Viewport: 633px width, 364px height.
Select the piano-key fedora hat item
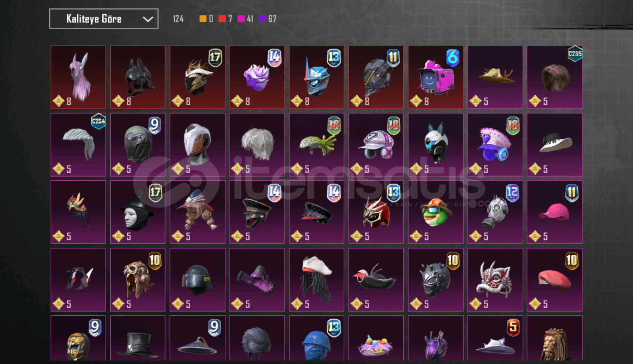pos(555,145)
